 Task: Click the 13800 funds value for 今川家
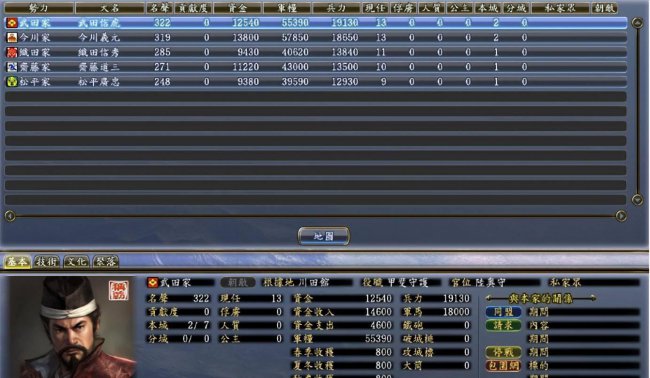[x=245, y=38]
